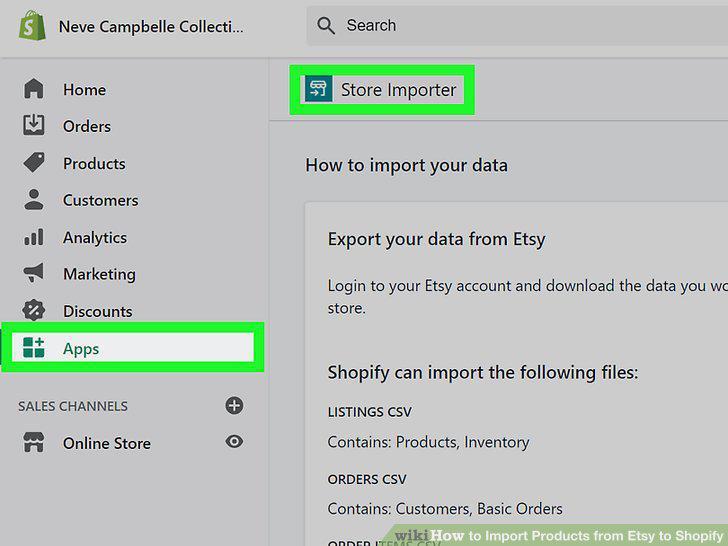Click the magnifying glass search icon
The height and width of the screenshot is (546, 728).
click(326, 26)
